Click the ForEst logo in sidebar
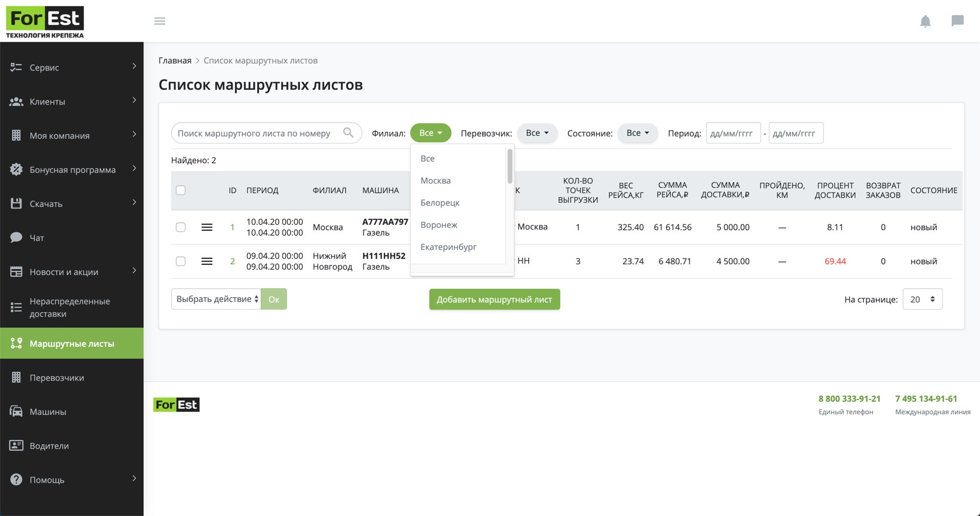This screenshot has width=980, height=516. pos(45,22)
